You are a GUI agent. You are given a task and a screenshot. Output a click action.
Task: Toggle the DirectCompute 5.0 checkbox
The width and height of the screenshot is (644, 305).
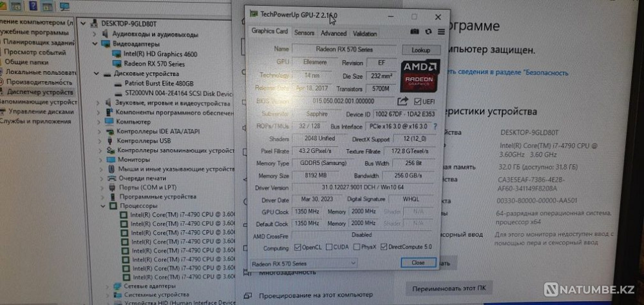[x=384, y=247]
